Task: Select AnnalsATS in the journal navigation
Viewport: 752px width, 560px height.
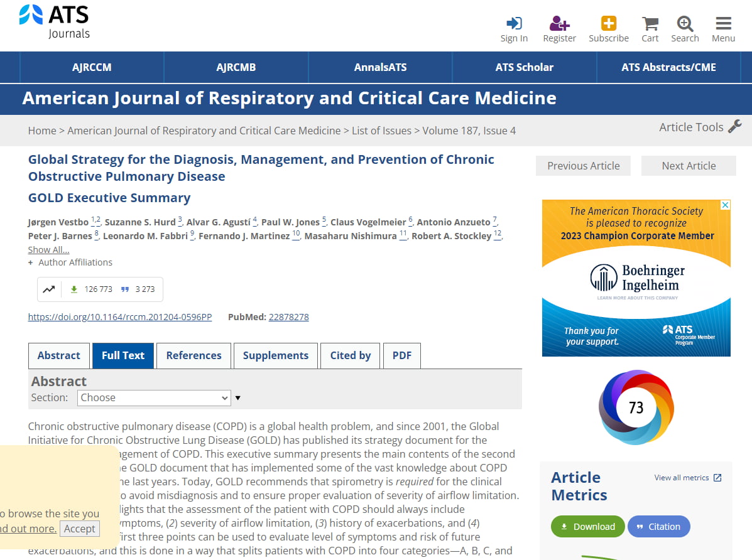Action: point(380,67)
